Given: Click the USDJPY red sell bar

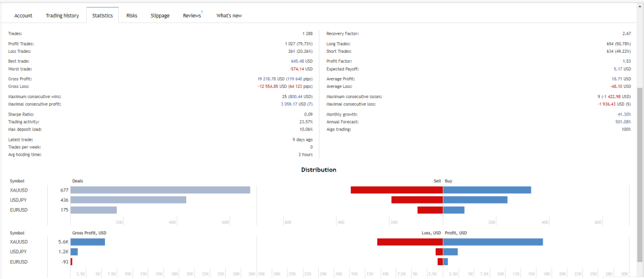Looking at the screenshot, I should coord(417,200).
